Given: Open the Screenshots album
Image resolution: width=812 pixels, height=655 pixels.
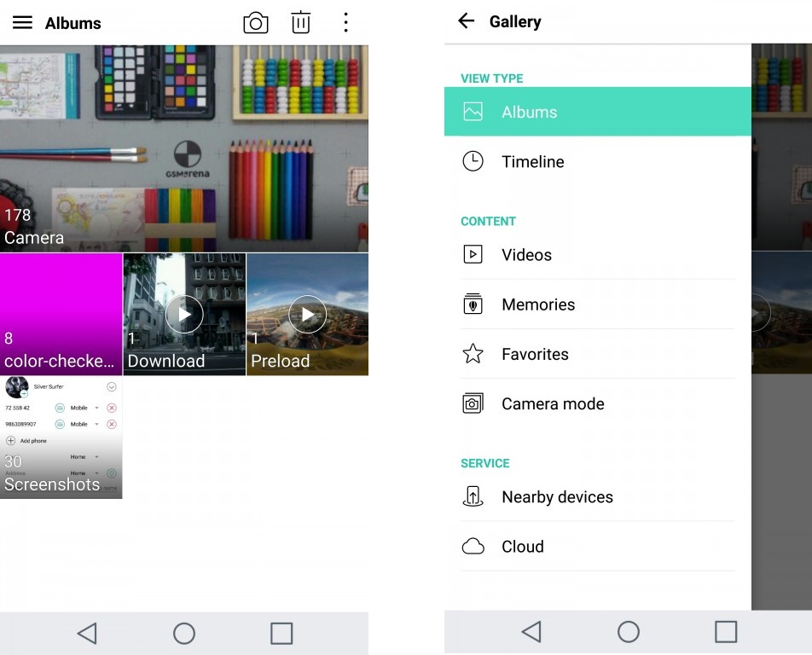Looking at the screenshot, I should [x=61, y=438].
